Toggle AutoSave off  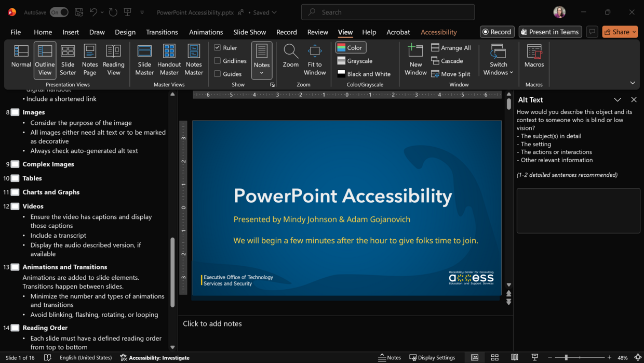(59, 11)
